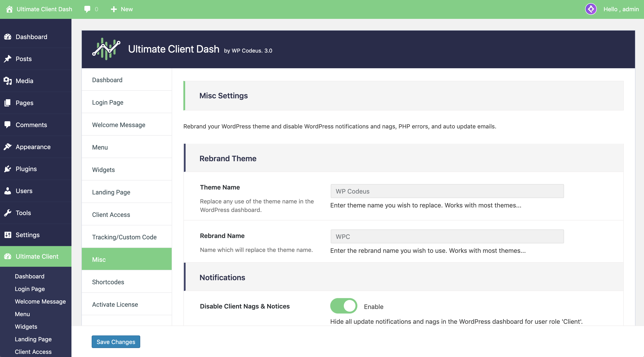Click the admin avatar icon
The image size is (644, 357).
click(591, 9)
